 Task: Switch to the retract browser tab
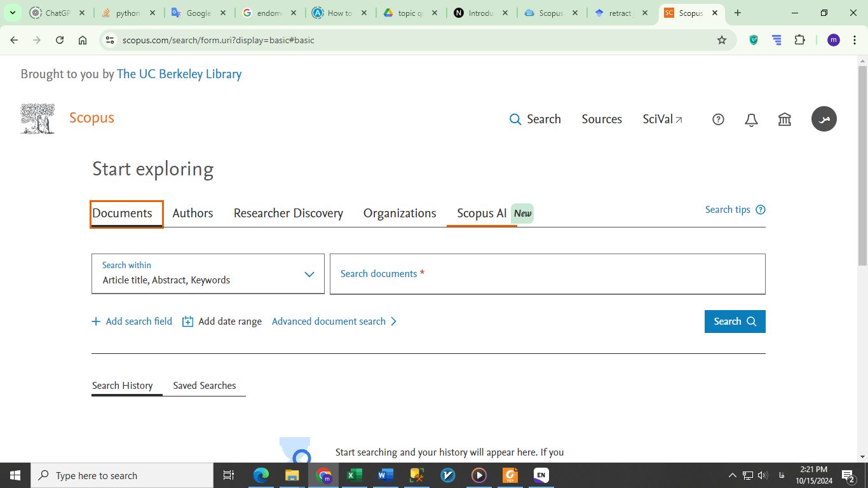[621, 13]
